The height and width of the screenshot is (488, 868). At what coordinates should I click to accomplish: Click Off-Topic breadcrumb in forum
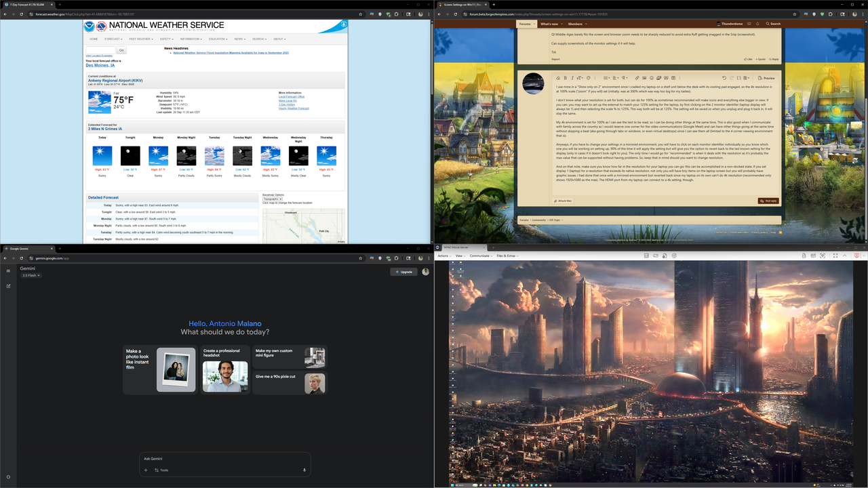(x=556, y=220)
